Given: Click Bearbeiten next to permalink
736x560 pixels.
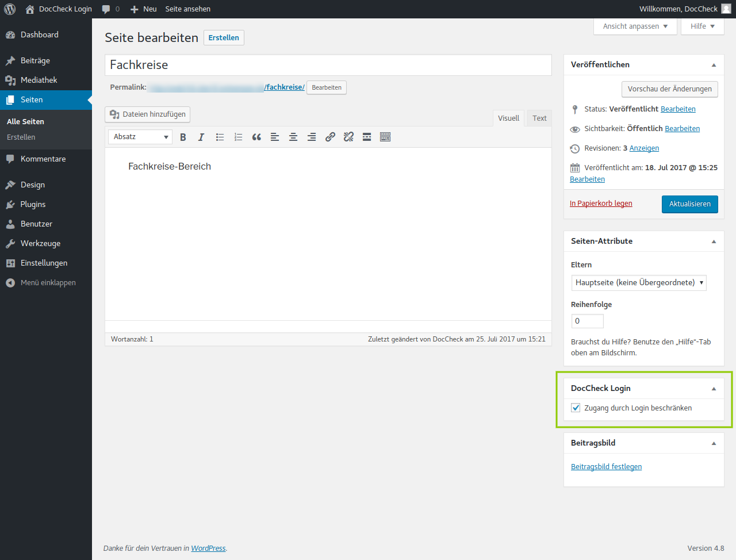Looking at the screenshot, I should 327,87.
